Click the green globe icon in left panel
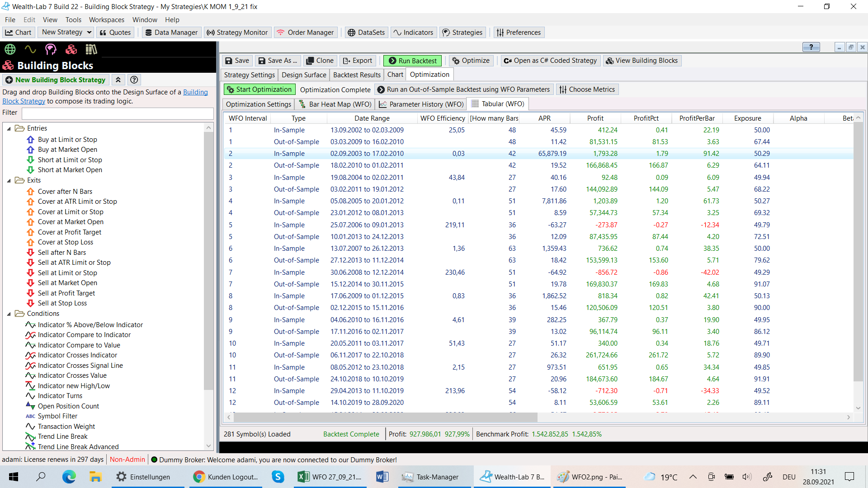 pyautogui.click(x=10, y=49)
